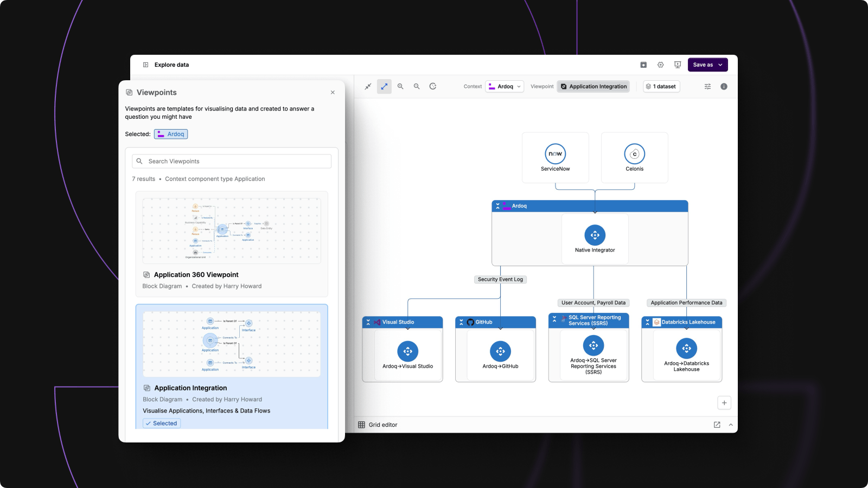Image resolution: width=868 pixels, height=488 pixels.
Task: Open the Save as dropdown
Action: 707,65
